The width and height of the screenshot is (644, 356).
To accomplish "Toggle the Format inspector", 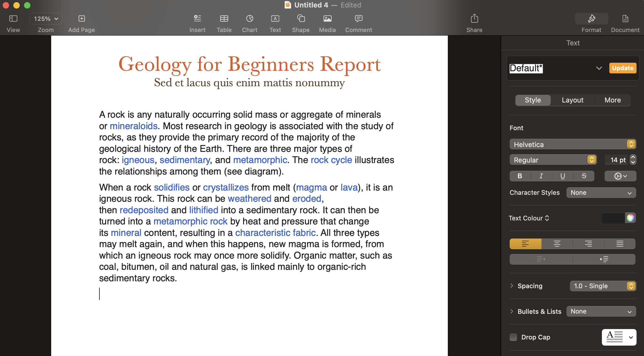I will 591,19.
